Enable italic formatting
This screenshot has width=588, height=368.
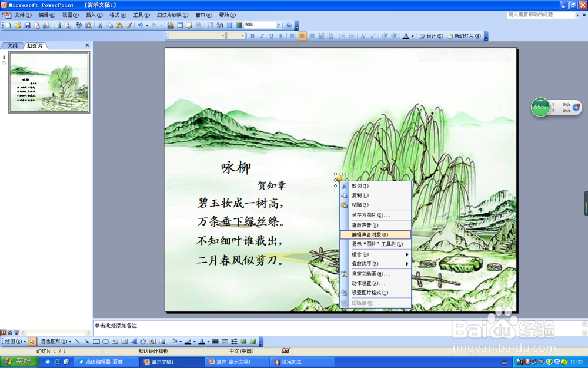pyautogui.click(x=263, y=36)
